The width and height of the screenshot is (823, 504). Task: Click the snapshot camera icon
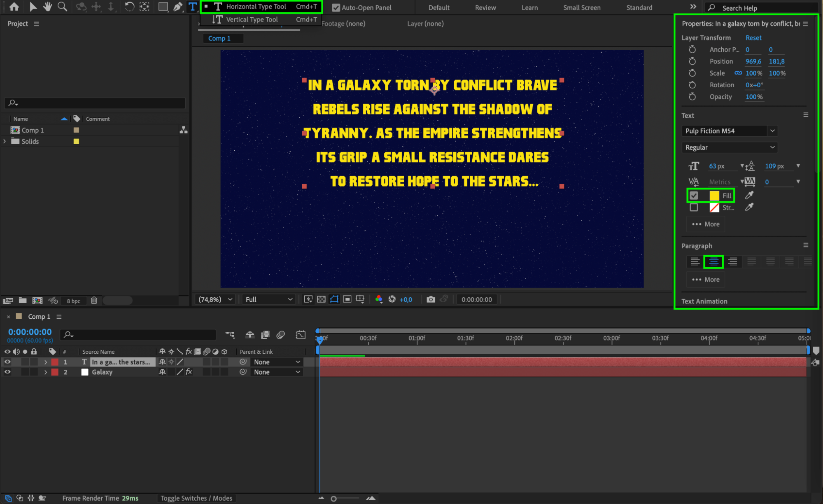pos(431,299)
